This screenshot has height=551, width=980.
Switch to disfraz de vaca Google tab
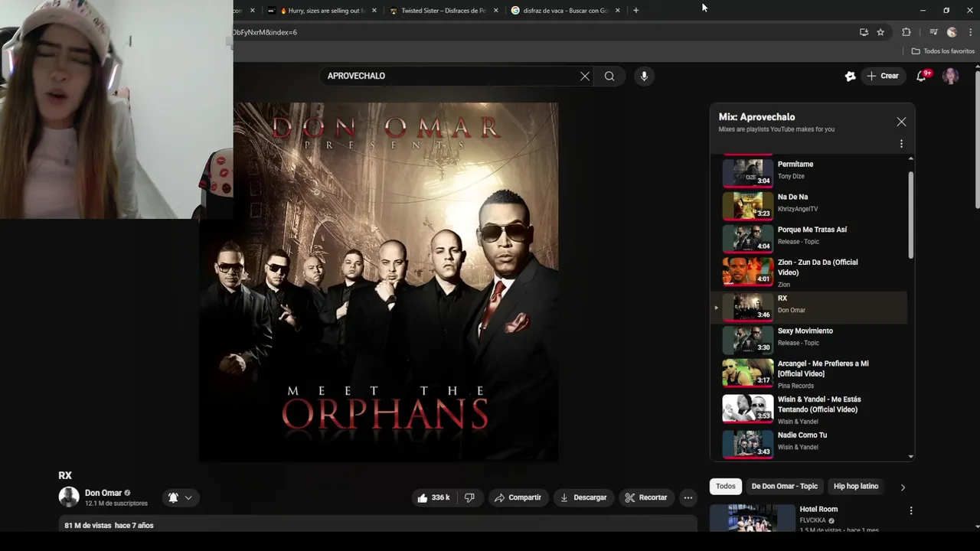565,11
